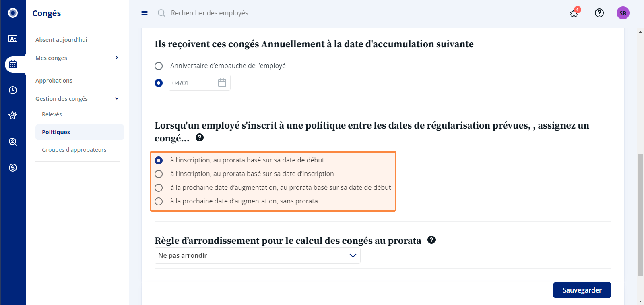Open the employee directory sidebar icon

click(13, 39)
